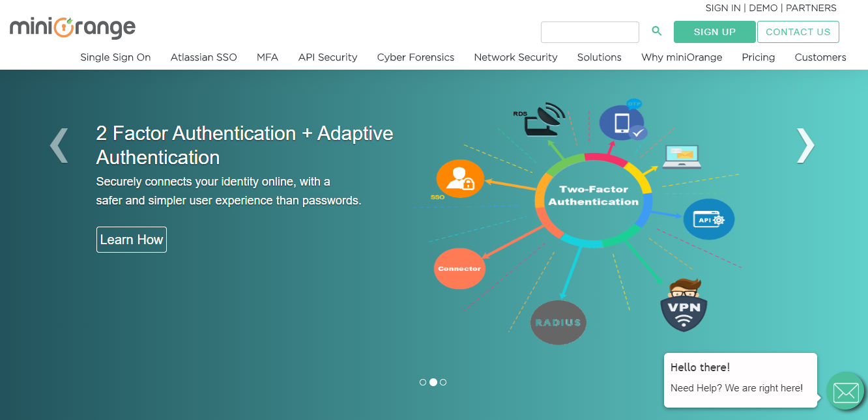Click the blue API gear icon

click(709, 219)
